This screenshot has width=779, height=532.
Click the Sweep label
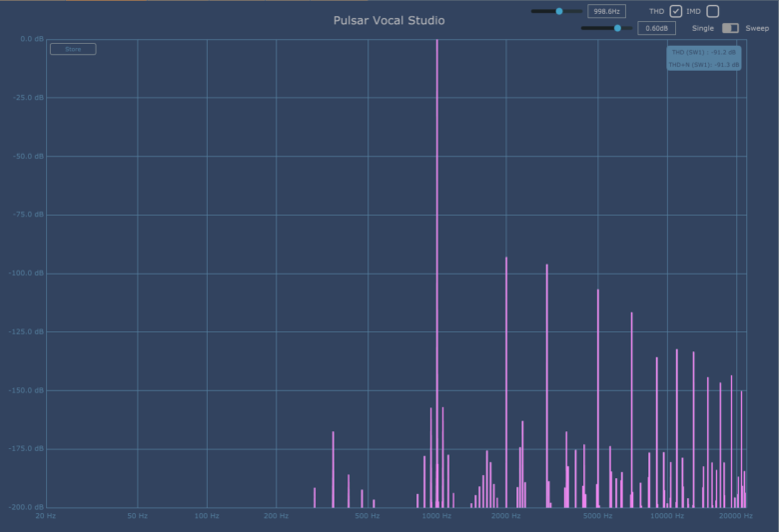coord(757,28)
